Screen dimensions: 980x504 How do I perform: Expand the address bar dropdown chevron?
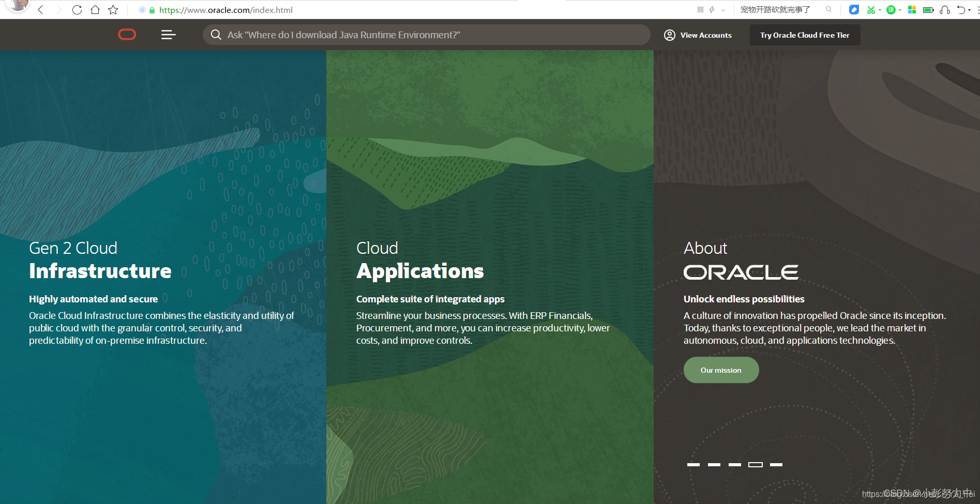click(723, 10)
